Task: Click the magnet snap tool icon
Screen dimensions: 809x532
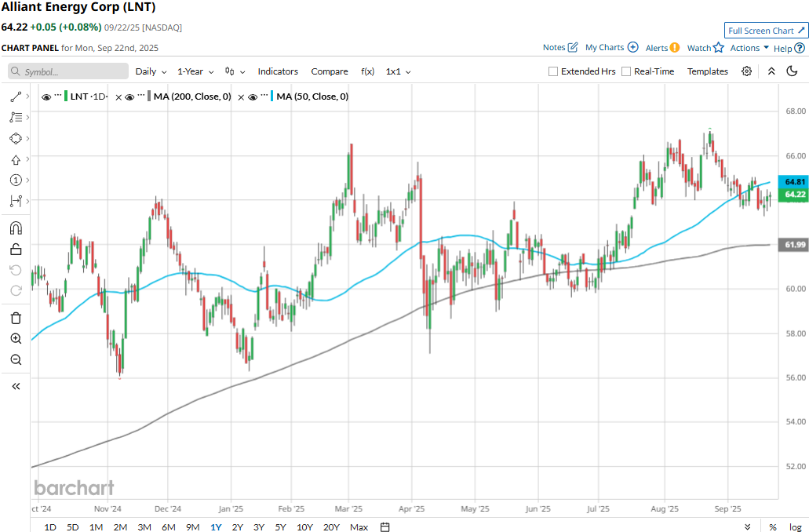Action: pyautogui.click(x=16, y=228)
